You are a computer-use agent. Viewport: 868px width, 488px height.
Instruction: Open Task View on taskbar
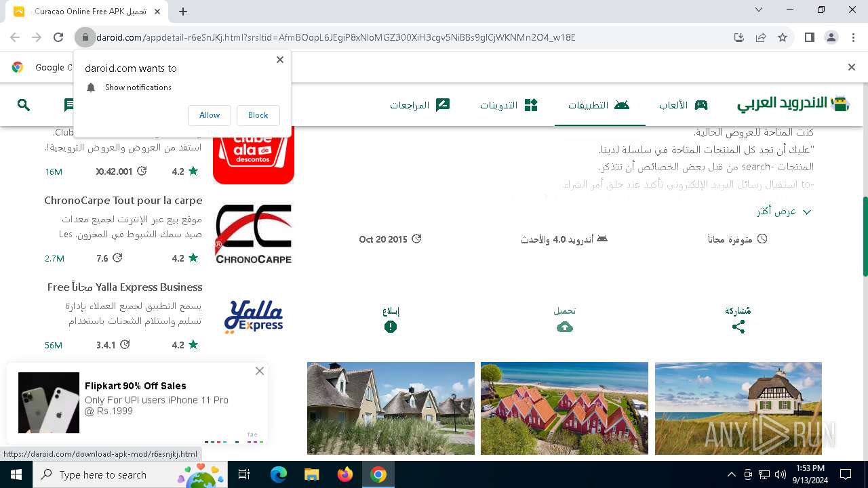(244, 474)
